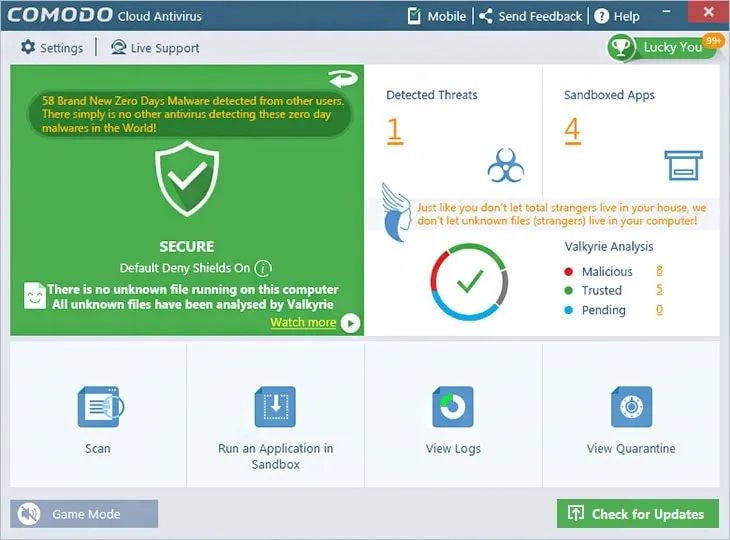This screenshot has width=730, height=540.
Task: Click the Run in Sandbox tile icon
Action: click(275, 406)
